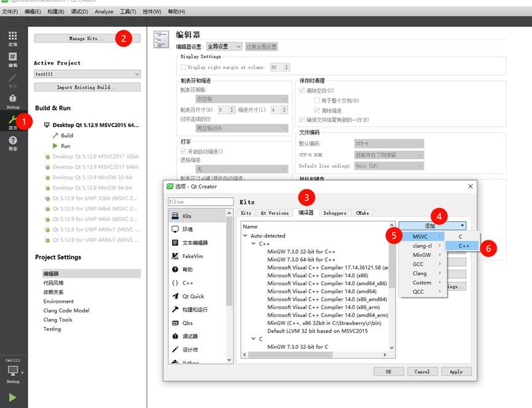The width and height of the screenshot is (532, 408).
Task: Open the 仅空格 tab policy dropdown
Action: (x=242, y=99)
